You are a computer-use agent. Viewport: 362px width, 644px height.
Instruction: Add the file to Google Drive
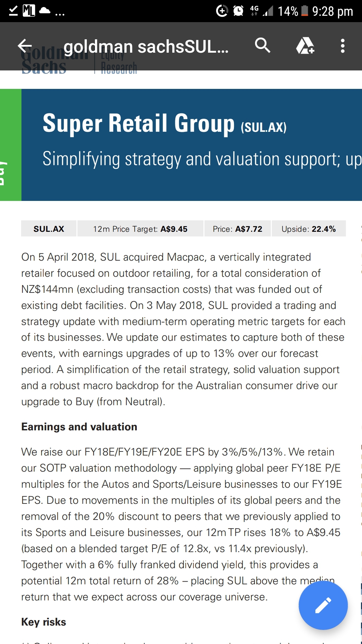305,46
